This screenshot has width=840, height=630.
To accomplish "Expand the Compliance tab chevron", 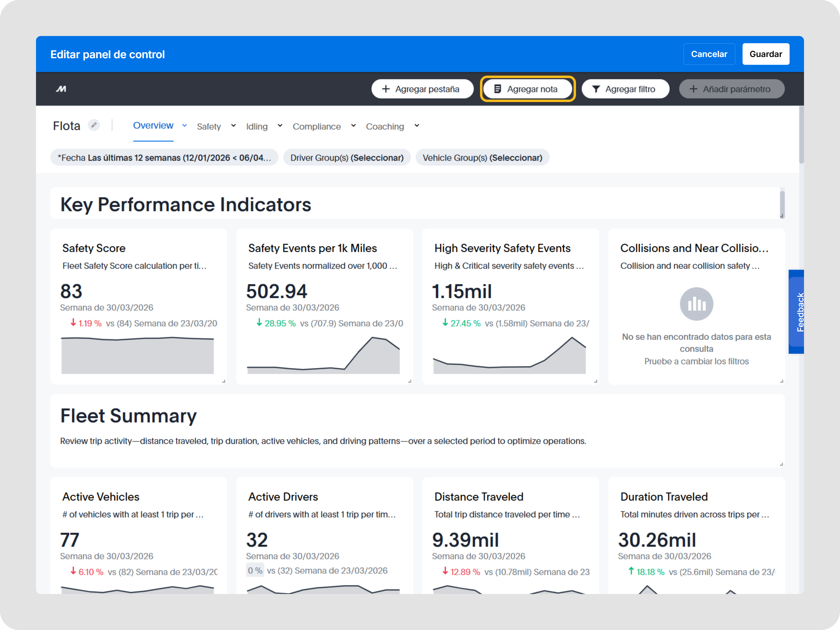I will (353, 126).
